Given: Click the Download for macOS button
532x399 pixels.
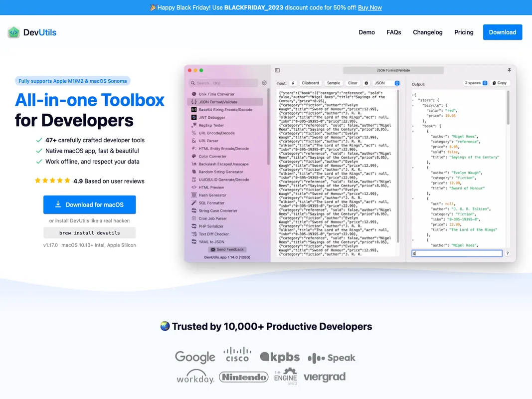Looking at the screenshot, I should 89,204.
